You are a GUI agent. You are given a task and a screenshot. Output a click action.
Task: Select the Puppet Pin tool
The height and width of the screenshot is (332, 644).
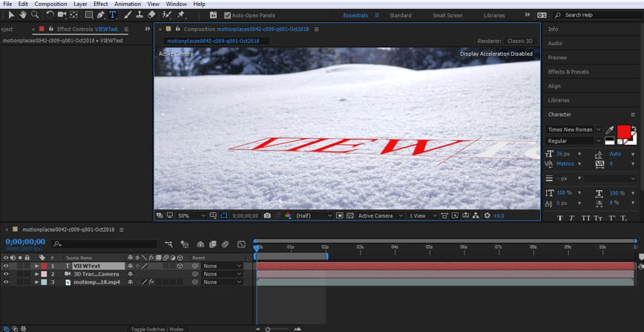[181, 14]
